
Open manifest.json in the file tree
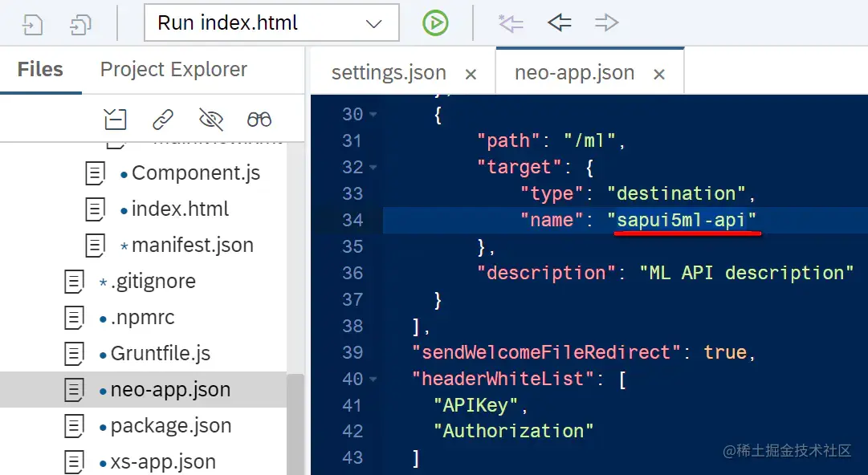tap(192, 245)
